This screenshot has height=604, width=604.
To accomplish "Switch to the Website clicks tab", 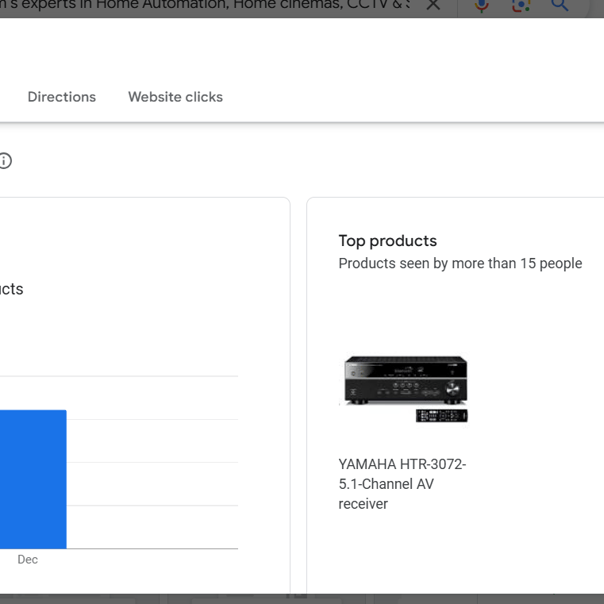I will point(175,97).
